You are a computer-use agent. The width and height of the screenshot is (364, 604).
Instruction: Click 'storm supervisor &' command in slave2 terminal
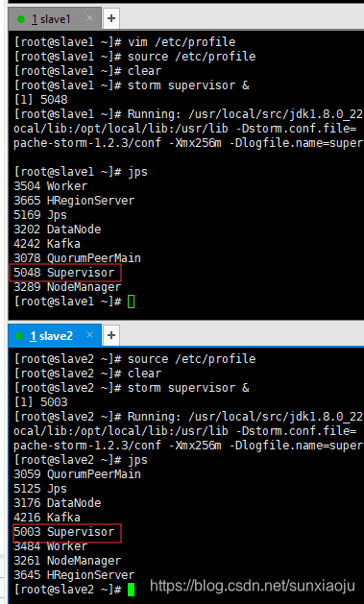pyautogui.click(x=188, y=388)
